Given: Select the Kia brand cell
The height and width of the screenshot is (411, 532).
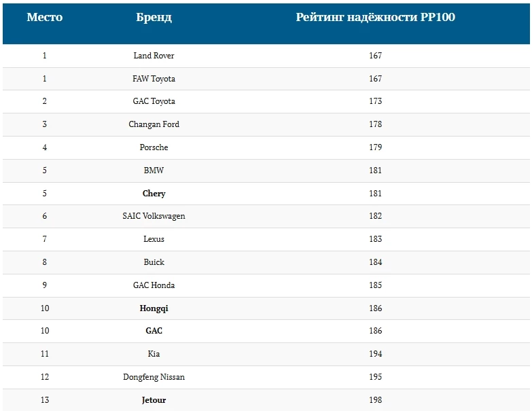Looking at the screenshot, I should pyautogui.click(x=154, y=354).
